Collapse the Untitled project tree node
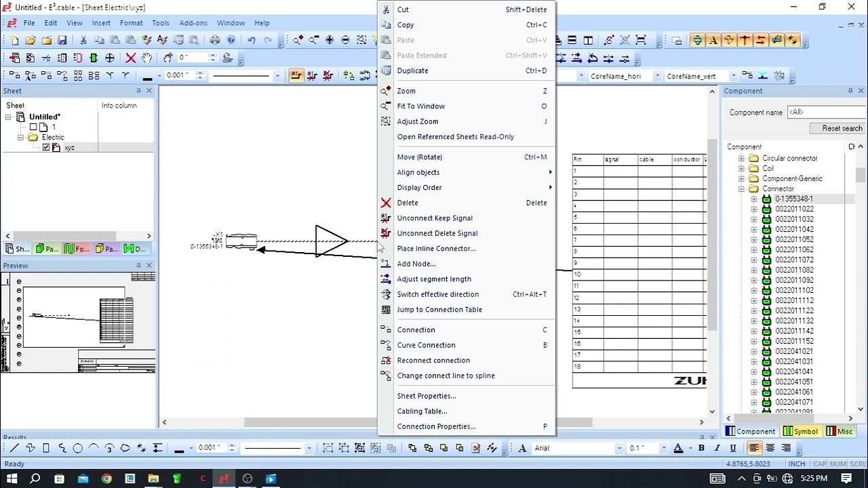868x488 pixels. click(8, 117)
